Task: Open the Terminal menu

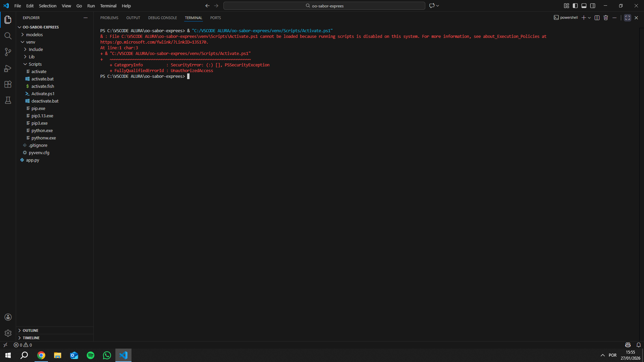Action: 108,6
